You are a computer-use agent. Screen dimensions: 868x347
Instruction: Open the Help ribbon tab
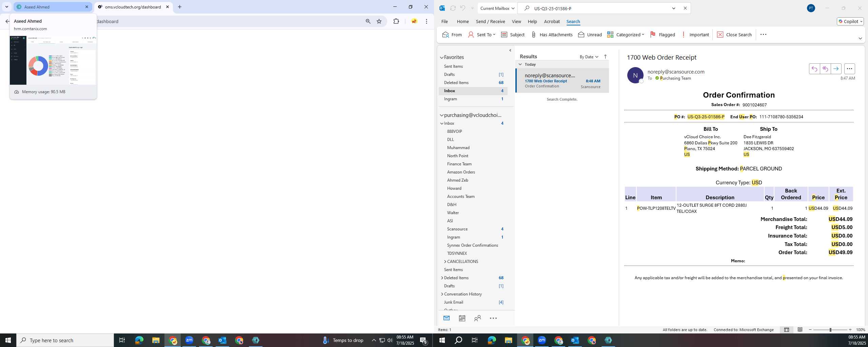coord(532,21)
